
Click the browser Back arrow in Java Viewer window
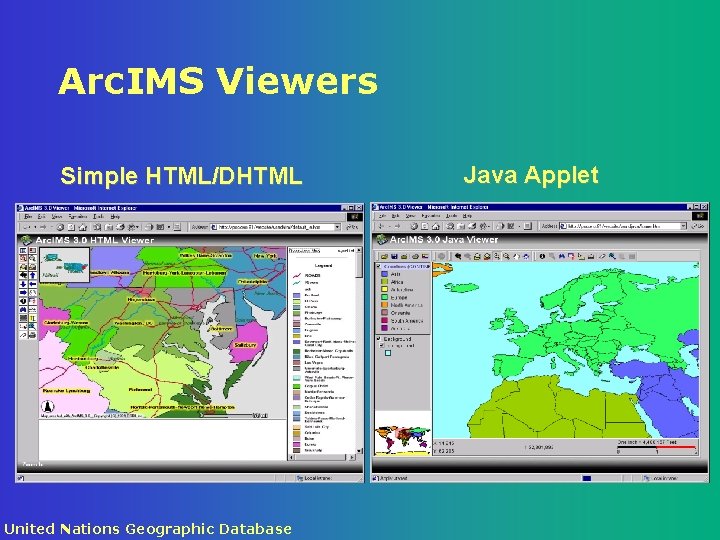tap(381, 226)
